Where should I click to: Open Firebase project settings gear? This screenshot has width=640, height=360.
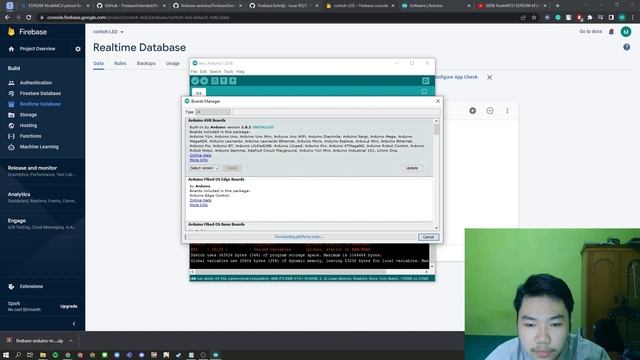coord(78,49)
